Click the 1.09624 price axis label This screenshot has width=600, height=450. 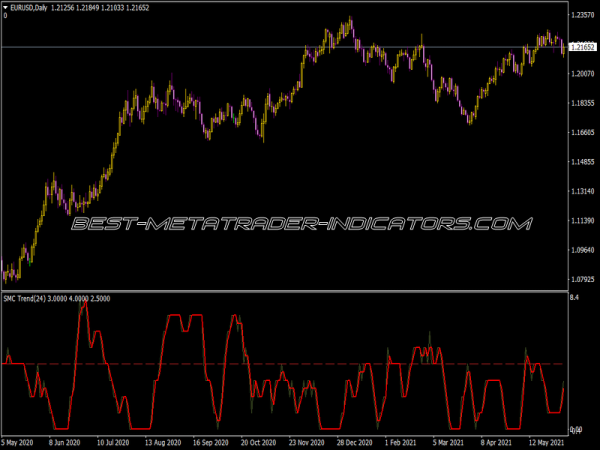click(x=582, y=249)
